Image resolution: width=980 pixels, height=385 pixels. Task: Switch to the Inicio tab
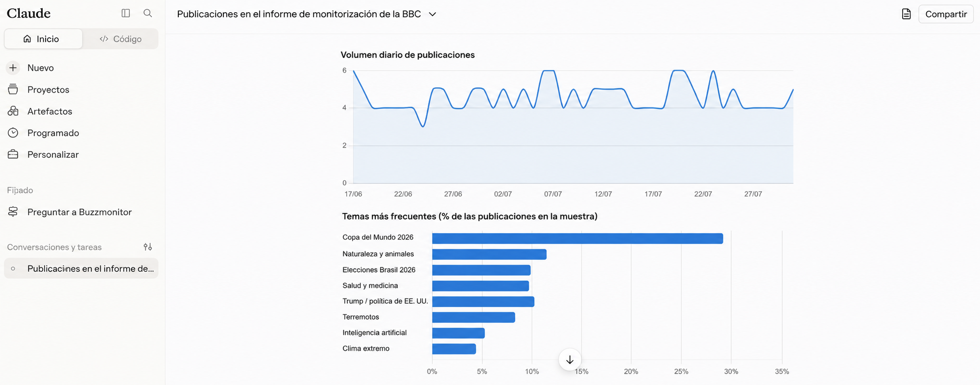pos(43,39)
